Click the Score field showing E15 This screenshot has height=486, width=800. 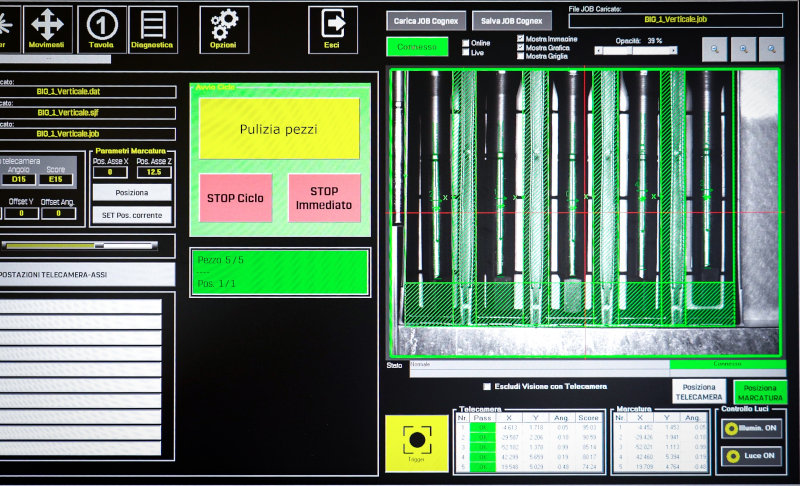point(56,180)
